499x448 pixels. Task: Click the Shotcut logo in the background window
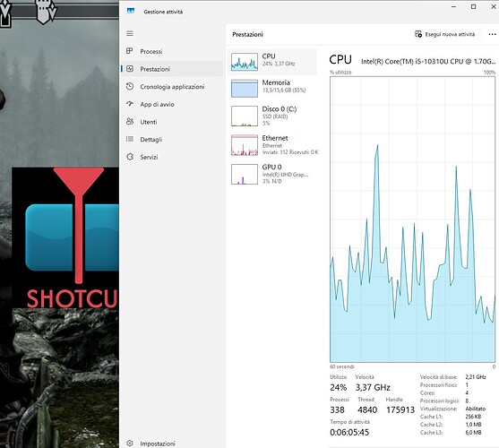[65, 237]
